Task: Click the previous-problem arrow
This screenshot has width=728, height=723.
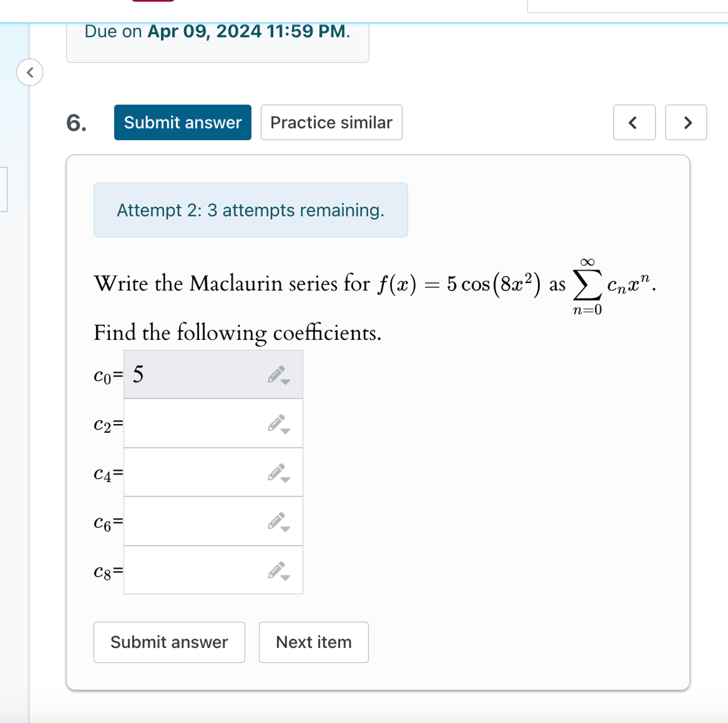Action: (634, 123)
